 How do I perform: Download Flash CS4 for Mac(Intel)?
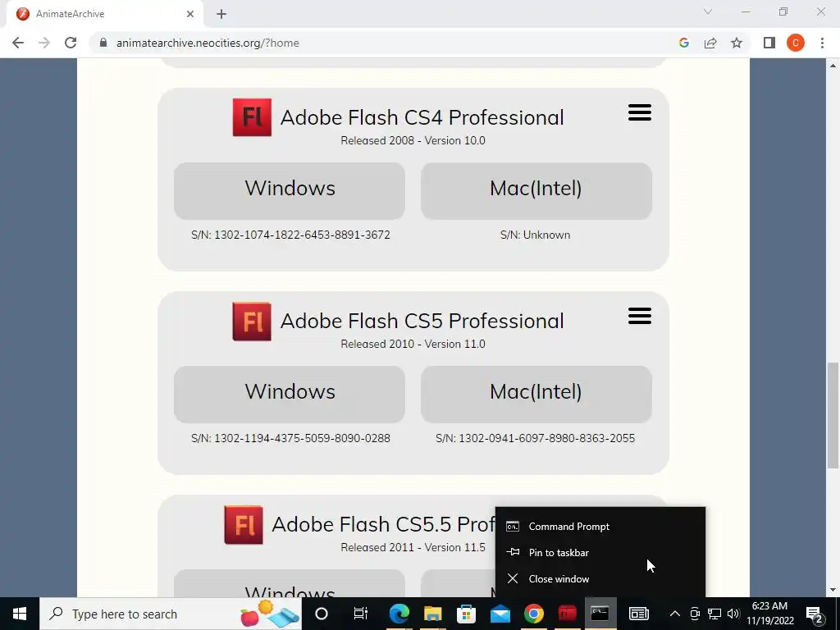[x=536, y=190]
